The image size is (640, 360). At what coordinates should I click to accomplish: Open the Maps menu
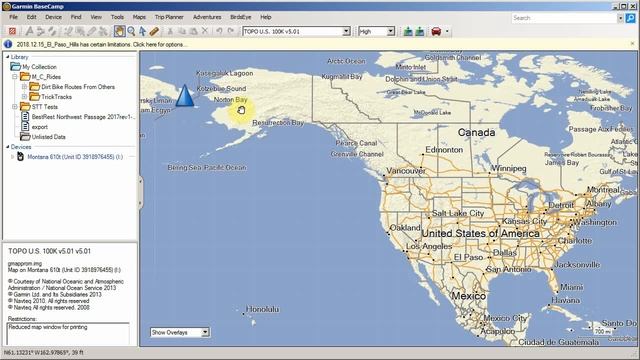[x=139, y=17]
